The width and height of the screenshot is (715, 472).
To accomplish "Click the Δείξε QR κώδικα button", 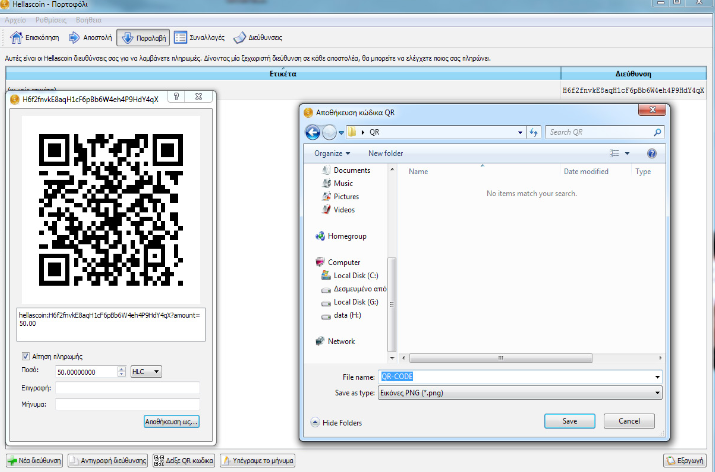I will pos(184,461).
